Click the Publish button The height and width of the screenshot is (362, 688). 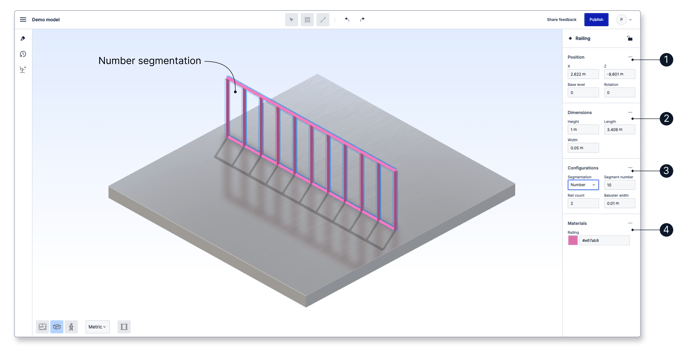[x=596, y=20]
